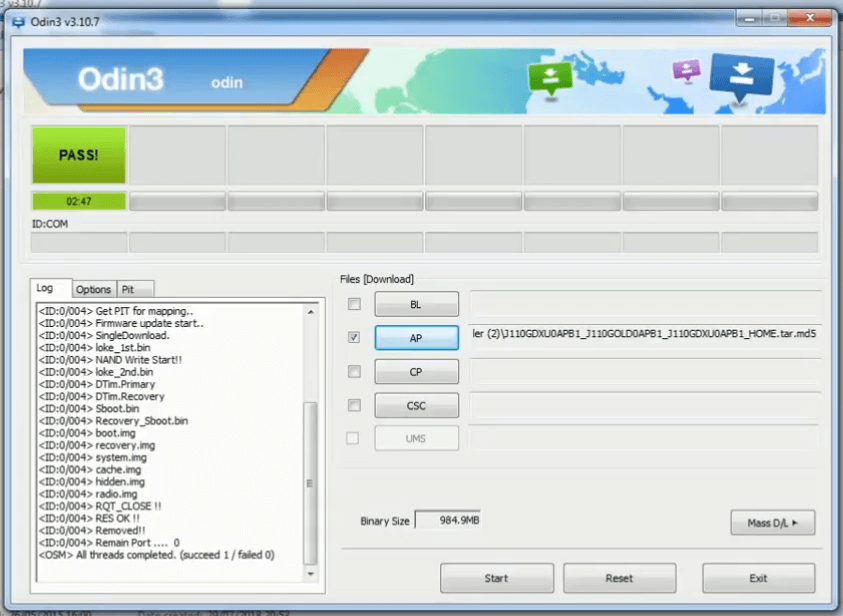Viewport: 843px width, 616px height.
Task: Close the Odin3 window
Action: click(810, 18)
